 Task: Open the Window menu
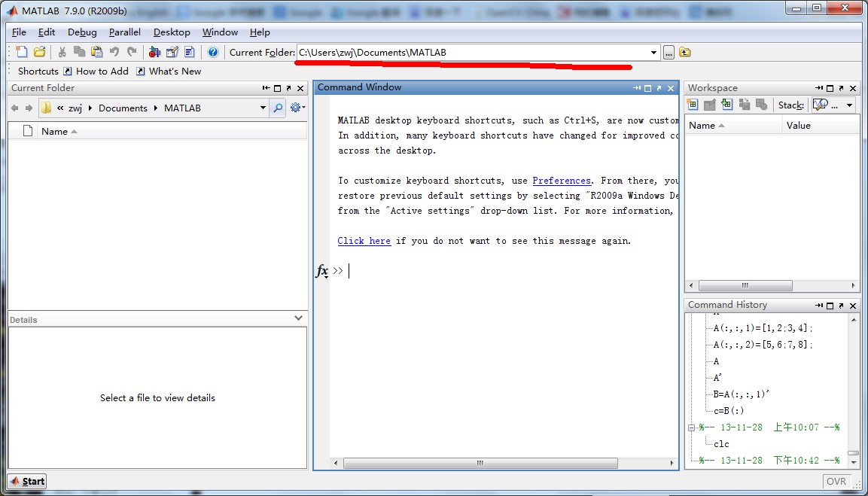220,32
